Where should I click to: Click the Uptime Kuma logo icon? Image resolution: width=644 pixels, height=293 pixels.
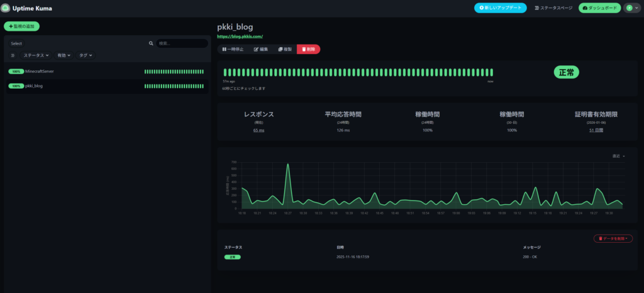[6, 8]
